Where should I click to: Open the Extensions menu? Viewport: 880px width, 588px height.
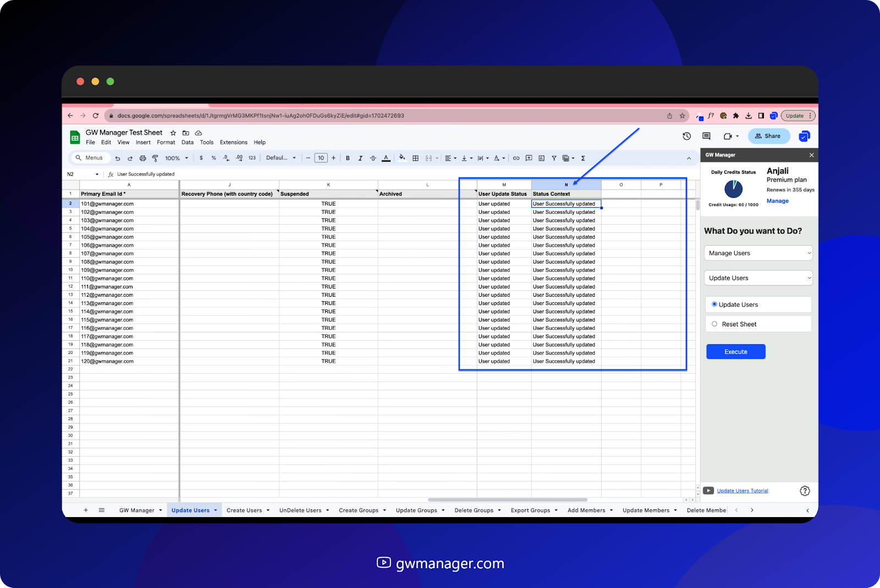point(233,142)
